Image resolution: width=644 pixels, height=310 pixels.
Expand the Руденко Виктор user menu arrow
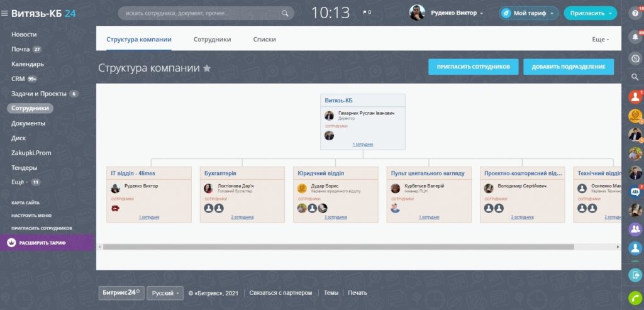[x=481, y=14]
